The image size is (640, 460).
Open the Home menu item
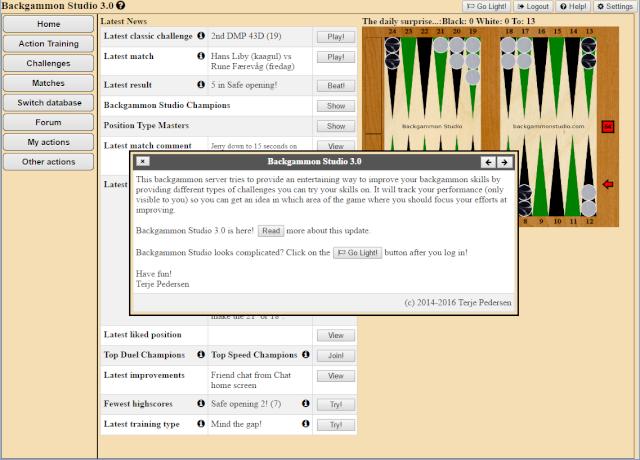[x=49, y=24]
